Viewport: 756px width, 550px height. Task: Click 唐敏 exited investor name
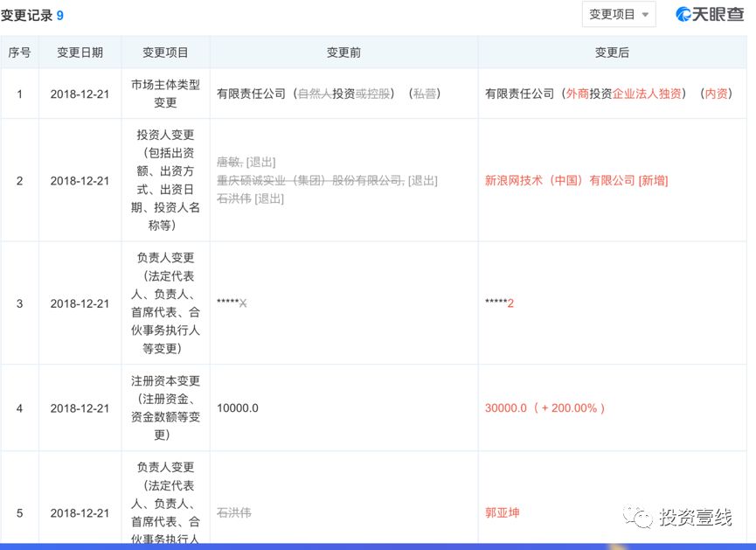pos(229,162)
